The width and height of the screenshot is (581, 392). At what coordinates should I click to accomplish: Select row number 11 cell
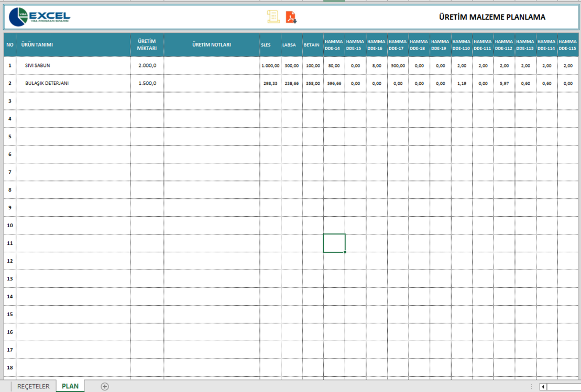[x=10, y=243]
